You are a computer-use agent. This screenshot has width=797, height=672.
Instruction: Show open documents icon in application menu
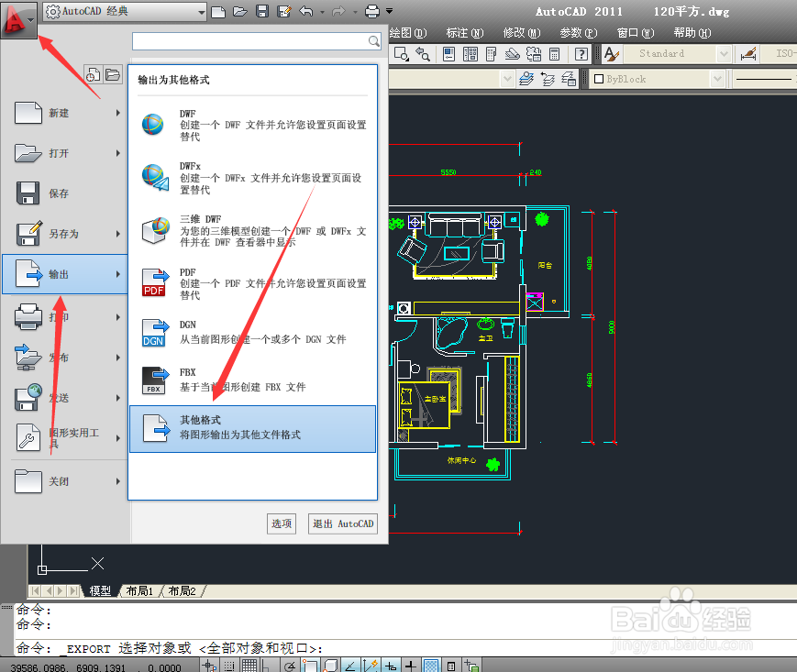(113, 75)
